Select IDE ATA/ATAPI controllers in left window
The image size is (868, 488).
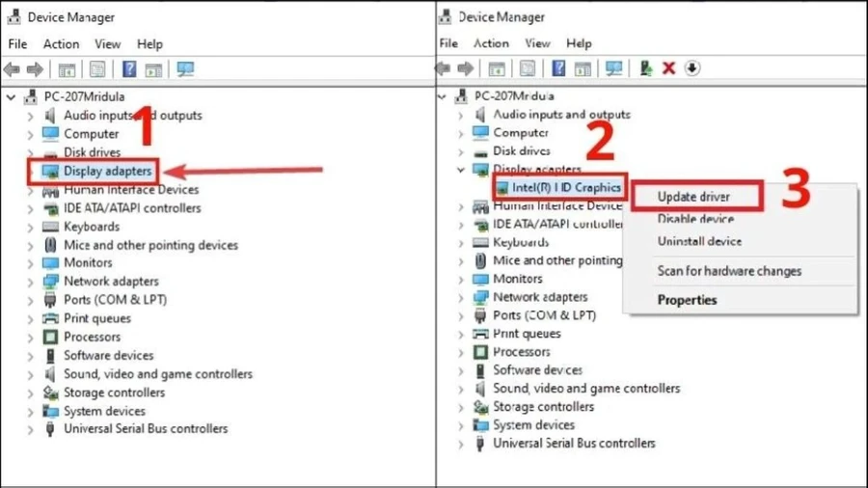pos(132,208)
